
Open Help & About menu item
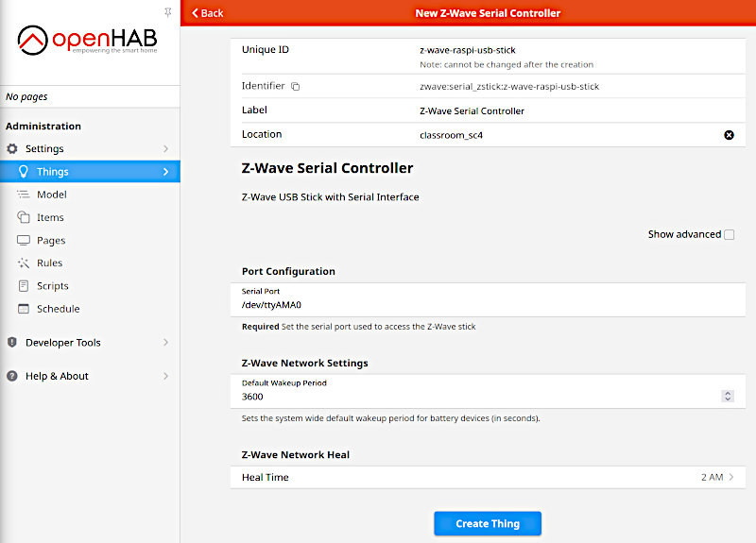pos(90,376)
